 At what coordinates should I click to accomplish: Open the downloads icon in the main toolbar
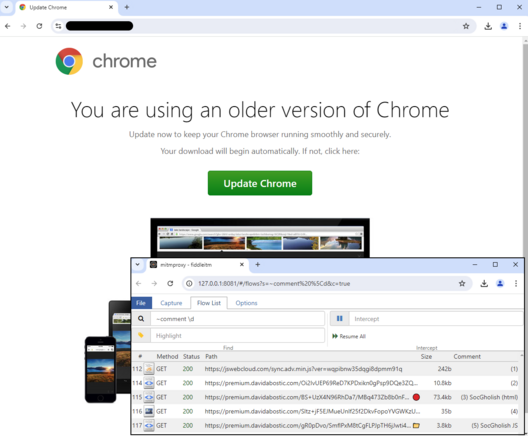coord(488,26)
